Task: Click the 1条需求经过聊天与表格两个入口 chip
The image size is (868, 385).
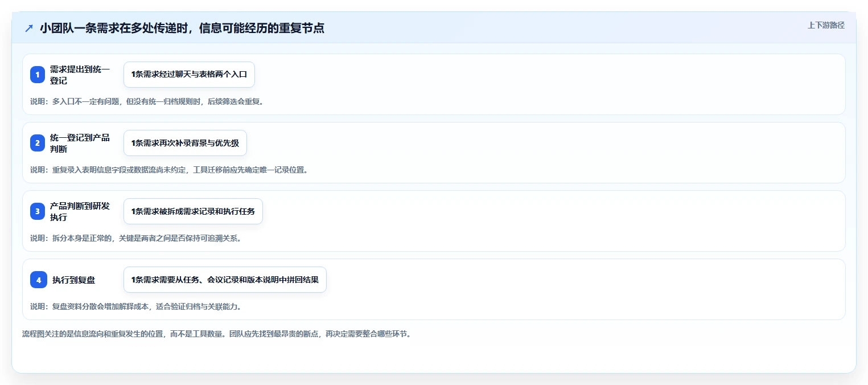Action: [189, 75]
